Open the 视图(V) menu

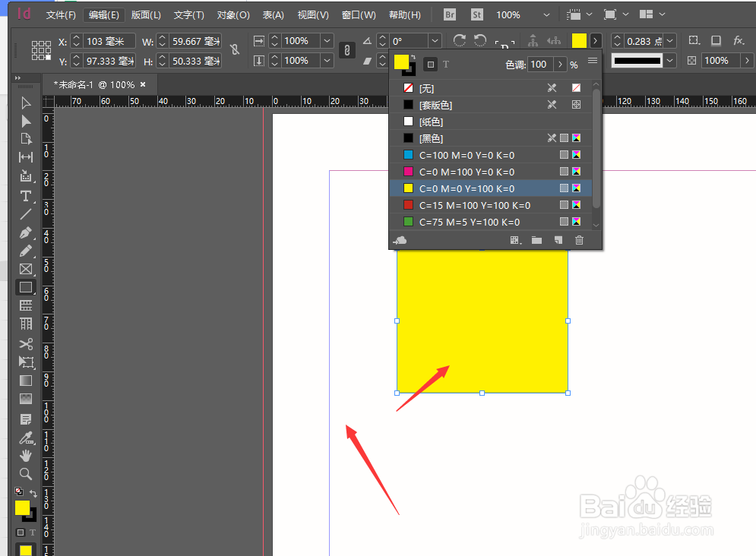click(313, 15)
